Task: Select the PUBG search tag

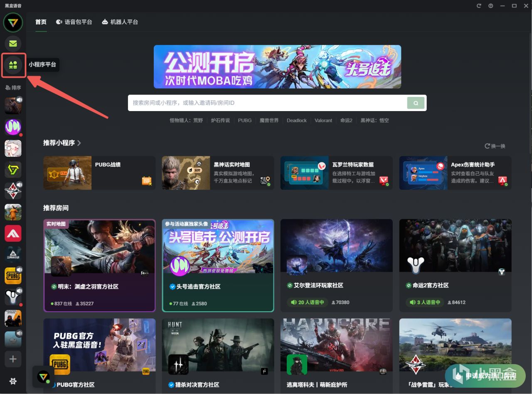Action: [245, 120]
